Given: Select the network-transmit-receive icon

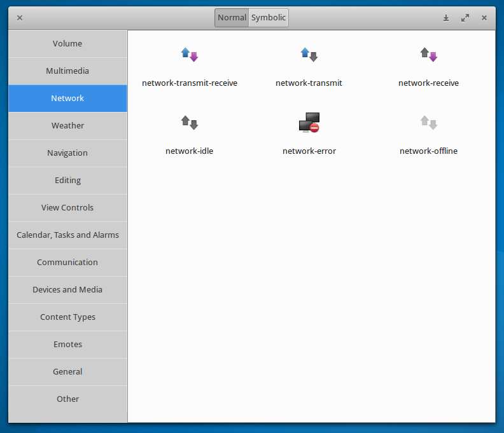Looking at the screenshot, I should 190,55.
